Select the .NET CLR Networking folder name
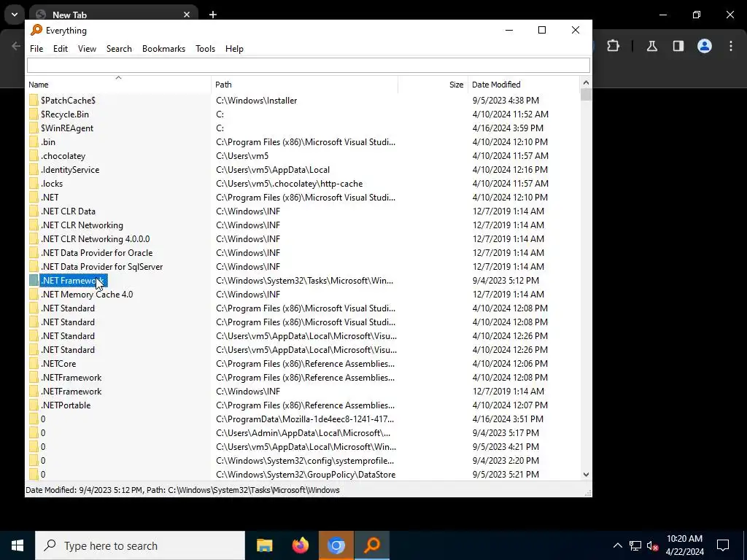747x560 pixels. tap(82, 225)
